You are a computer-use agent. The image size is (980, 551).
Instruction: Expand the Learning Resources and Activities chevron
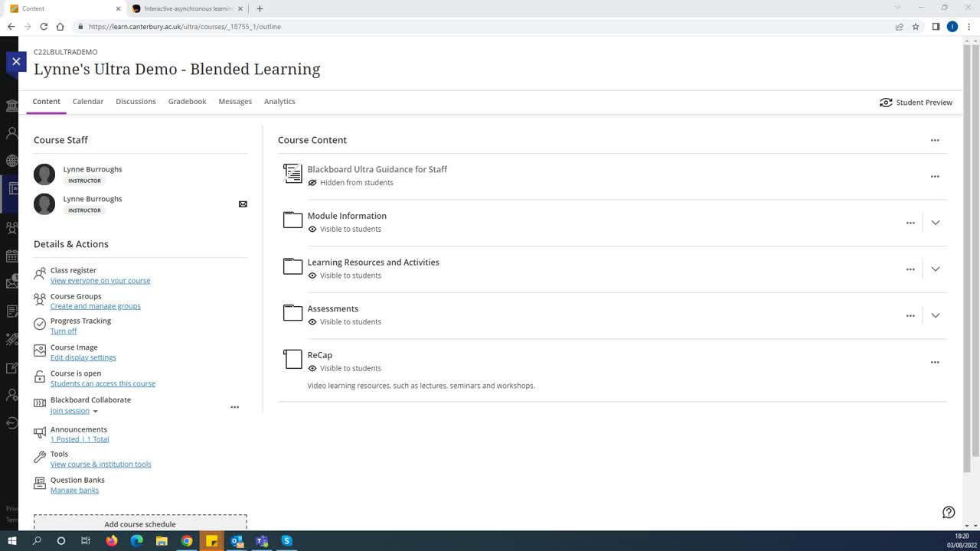935,269
